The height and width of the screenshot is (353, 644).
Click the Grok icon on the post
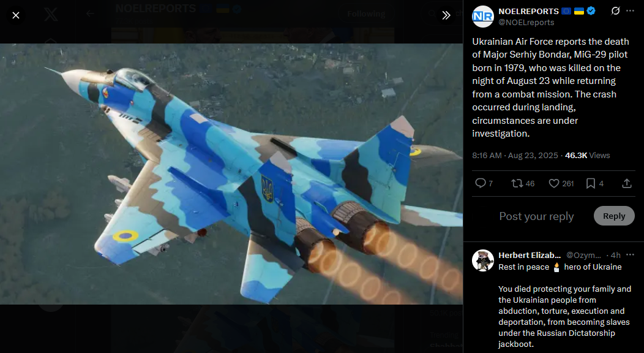pos(615,10)
